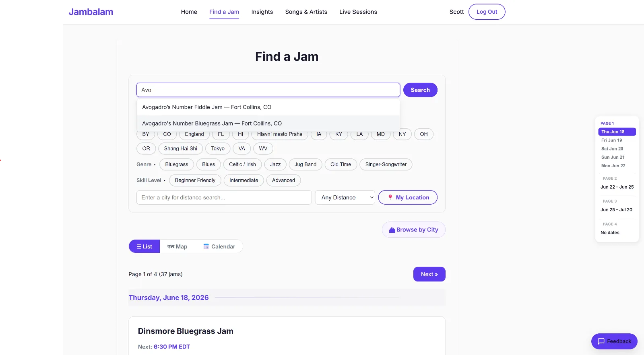Open the Any Distance dropdown
The height and width of the screenshot is (355, 644).
click(x=345, y=197)
